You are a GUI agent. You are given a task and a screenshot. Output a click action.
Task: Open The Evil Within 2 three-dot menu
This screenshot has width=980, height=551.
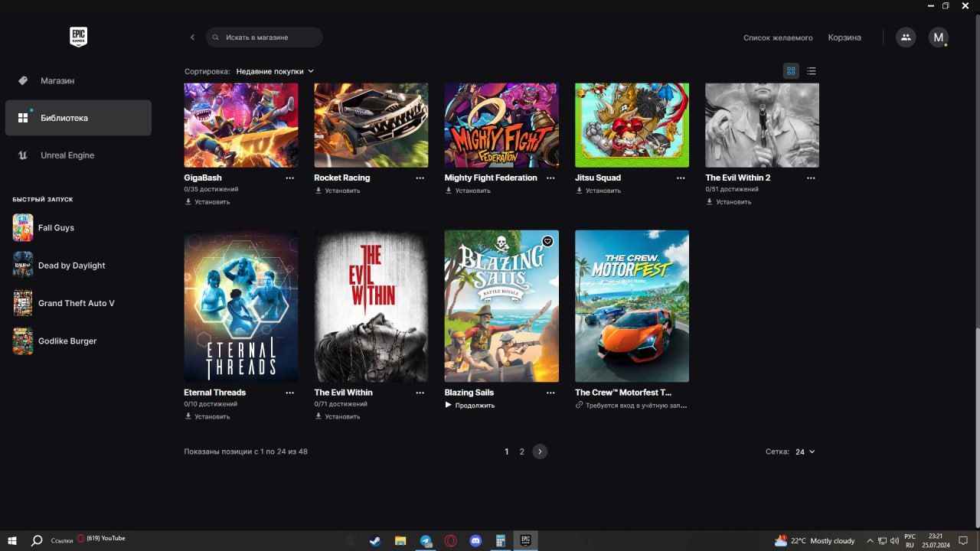[x=811, y=178]
